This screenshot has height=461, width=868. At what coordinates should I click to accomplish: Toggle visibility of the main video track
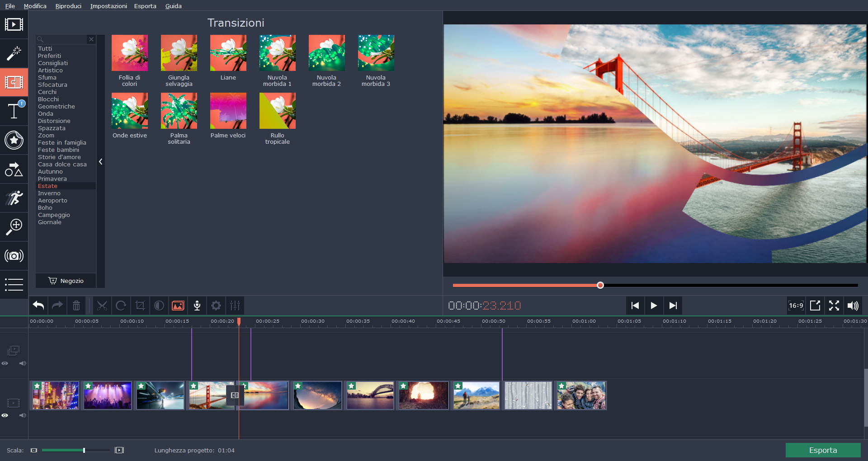click(5, 415)
